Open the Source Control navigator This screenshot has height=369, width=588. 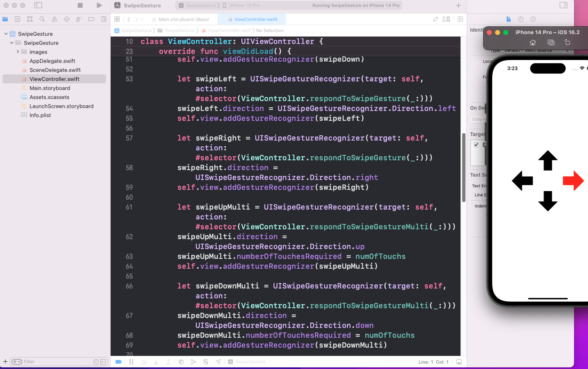[17, 19]
